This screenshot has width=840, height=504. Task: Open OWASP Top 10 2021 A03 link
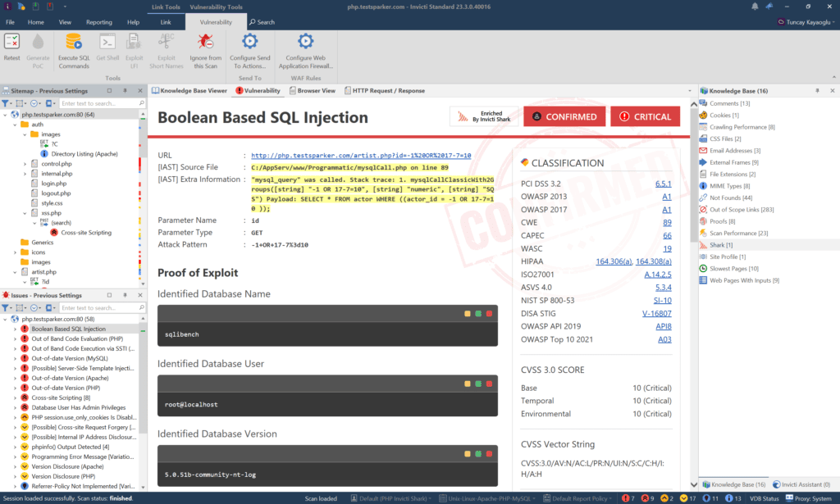[664, 340]
